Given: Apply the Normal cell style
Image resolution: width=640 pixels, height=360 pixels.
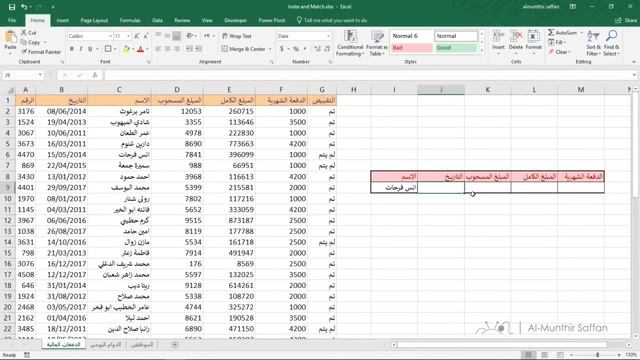Looking at the screenshot, I should [456, 36].
